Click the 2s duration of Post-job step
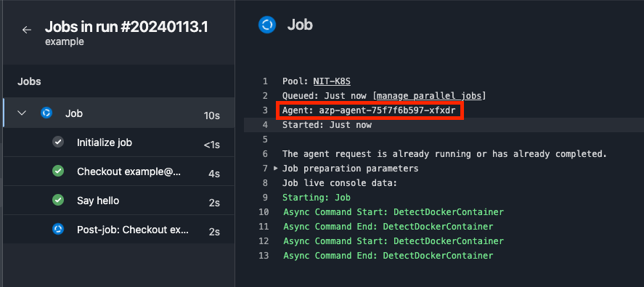 tap(214, 232)
